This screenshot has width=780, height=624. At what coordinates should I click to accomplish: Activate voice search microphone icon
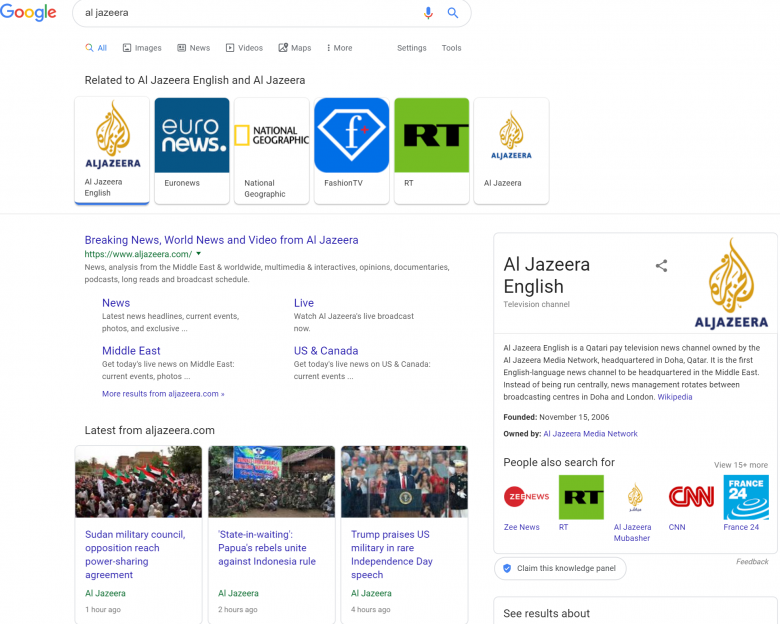[428, 13]
